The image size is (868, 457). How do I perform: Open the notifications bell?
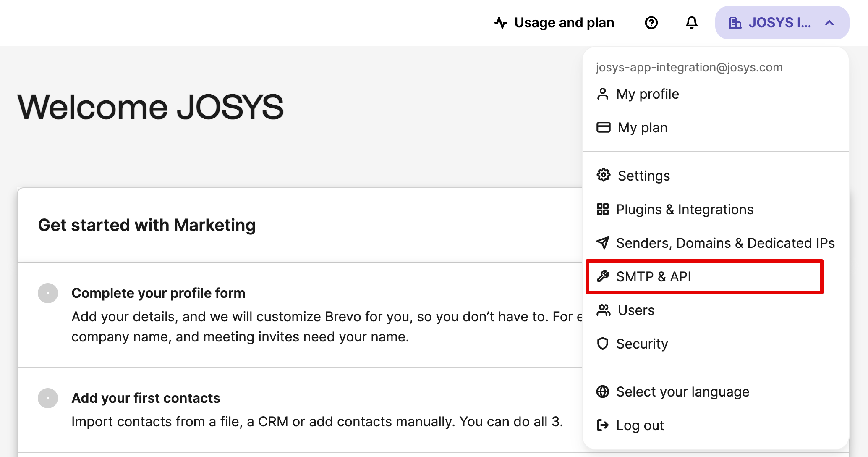tap(691, 23)
